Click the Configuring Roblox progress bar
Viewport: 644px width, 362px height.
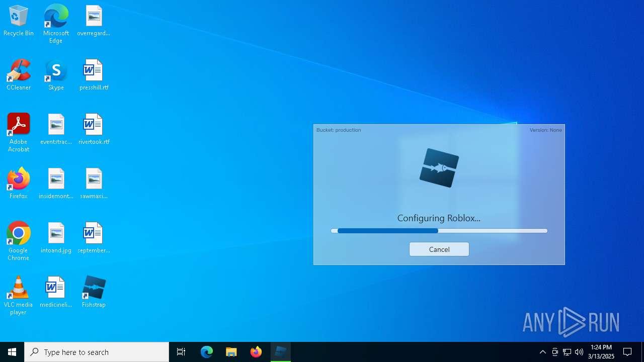[x=439, y=231]
